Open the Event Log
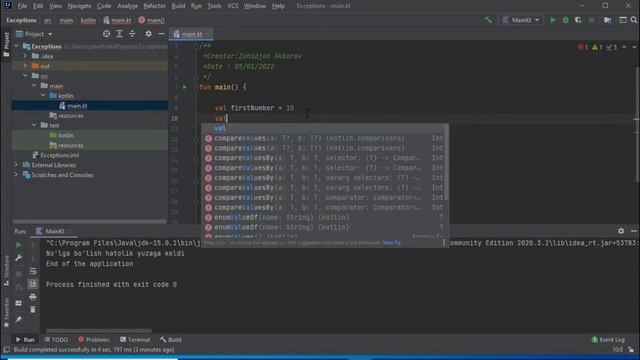The height and width of the screenshot is (360, 640). pyautogui.click(x=608, y=340)
